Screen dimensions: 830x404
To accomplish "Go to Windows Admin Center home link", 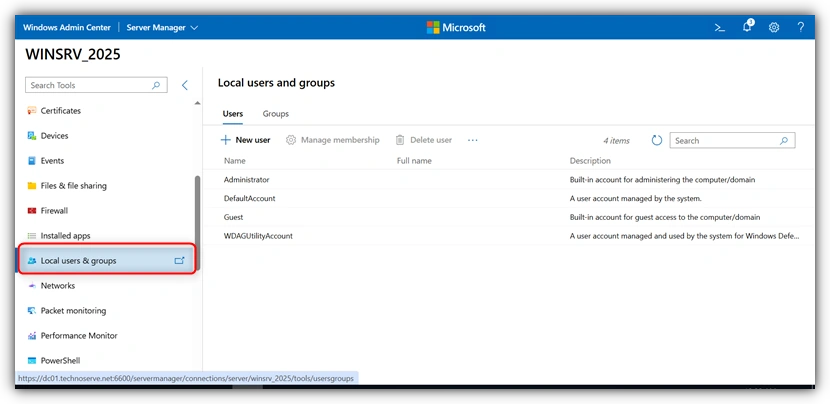I will coord(67,28).
